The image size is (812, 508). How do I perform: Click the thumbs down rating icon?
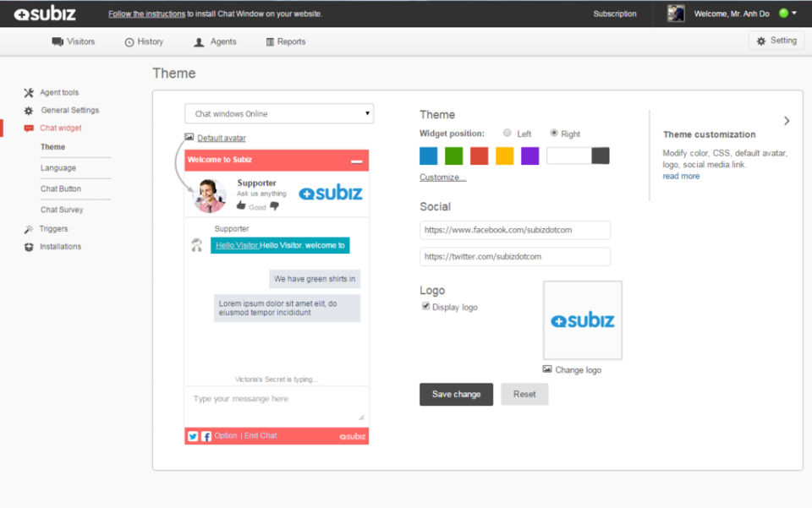[x=274, y=206]
